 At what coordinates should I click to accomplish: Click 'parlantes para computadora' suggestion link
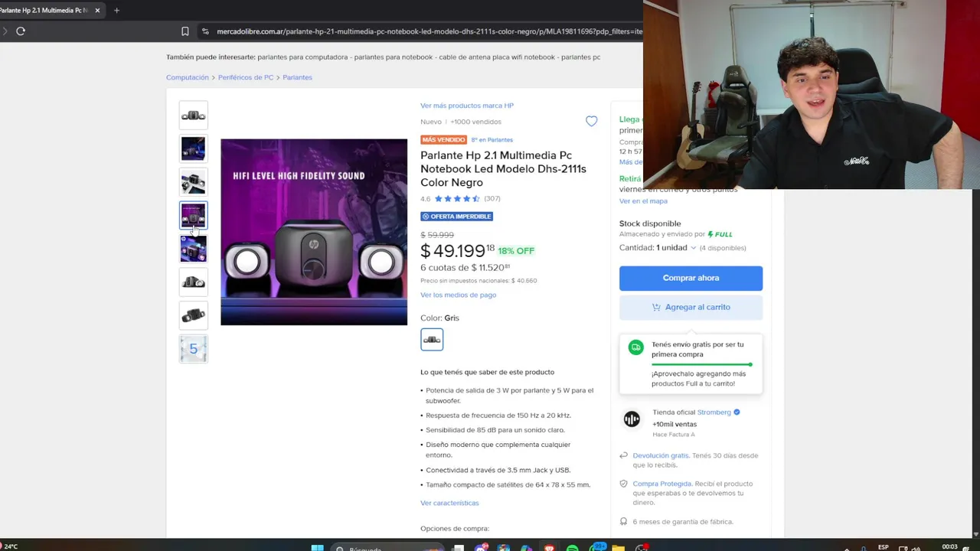point(302,57)
